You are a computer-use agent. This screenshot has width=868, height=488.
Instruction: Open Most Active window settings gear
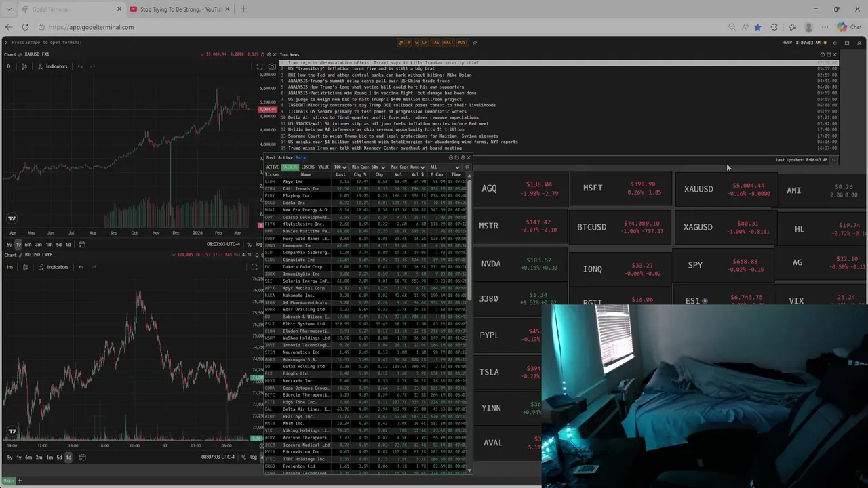462,158
